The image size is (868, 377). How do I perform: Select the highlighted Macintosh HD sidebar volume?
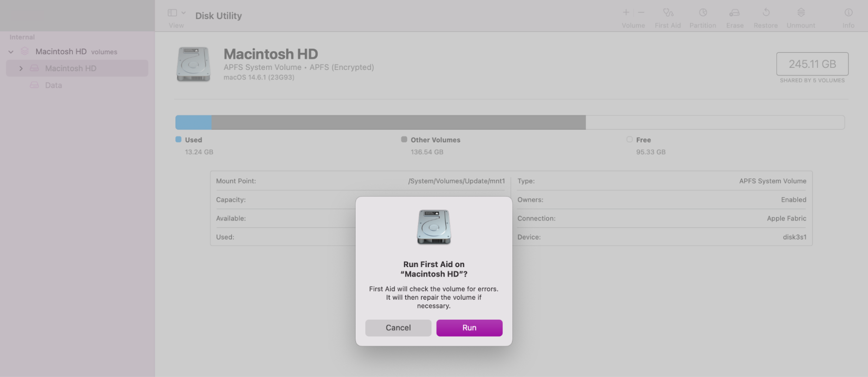tap(77, 68)
